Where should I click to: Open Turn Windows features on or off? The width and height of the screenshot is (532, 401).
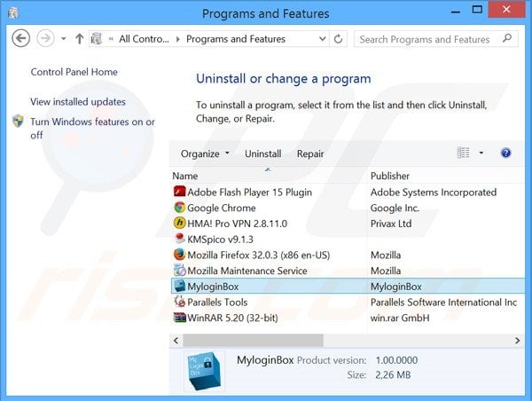pos(92,129)
